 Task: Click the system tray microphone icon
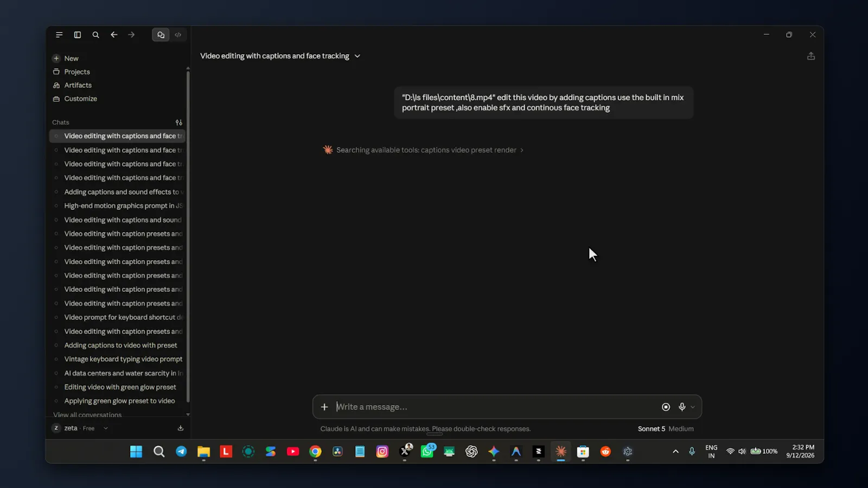tap(692, 452)
